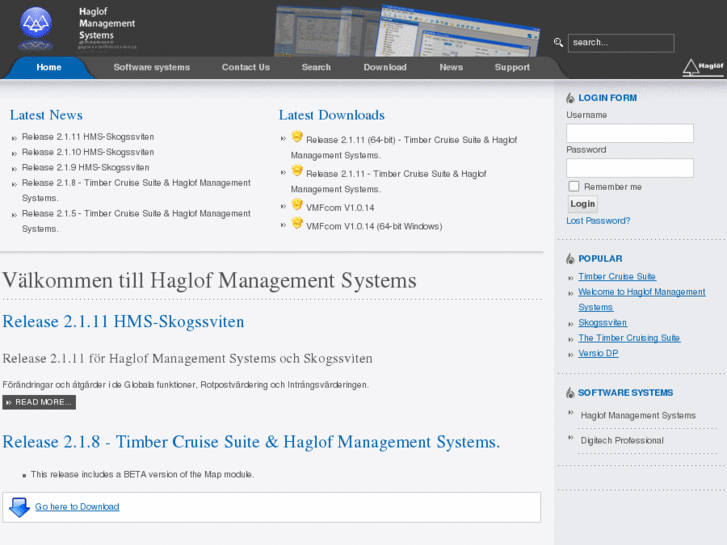Open Release 2.1.8 Timber Cruise Suite news item
This screenshot has height=545, width=727.
tap(136, 190)
